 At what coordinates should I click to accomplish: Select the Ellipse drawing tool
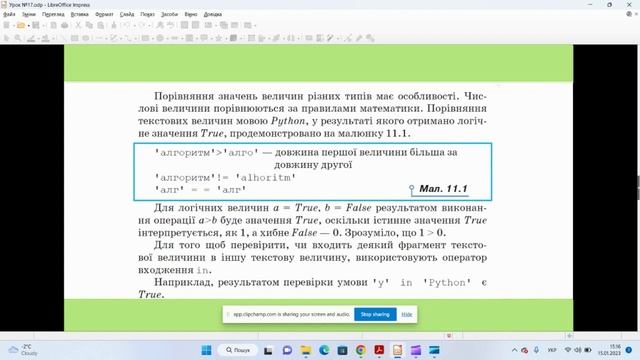85,38
